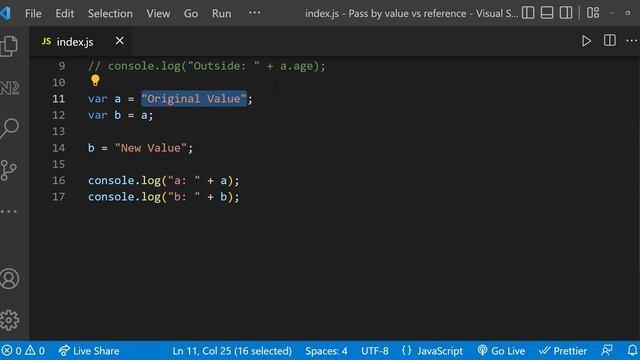Image resolution: width=640 pixels, height=360 pixels.
Task: Show the lightbulb code actions
Action: [95, 80]
